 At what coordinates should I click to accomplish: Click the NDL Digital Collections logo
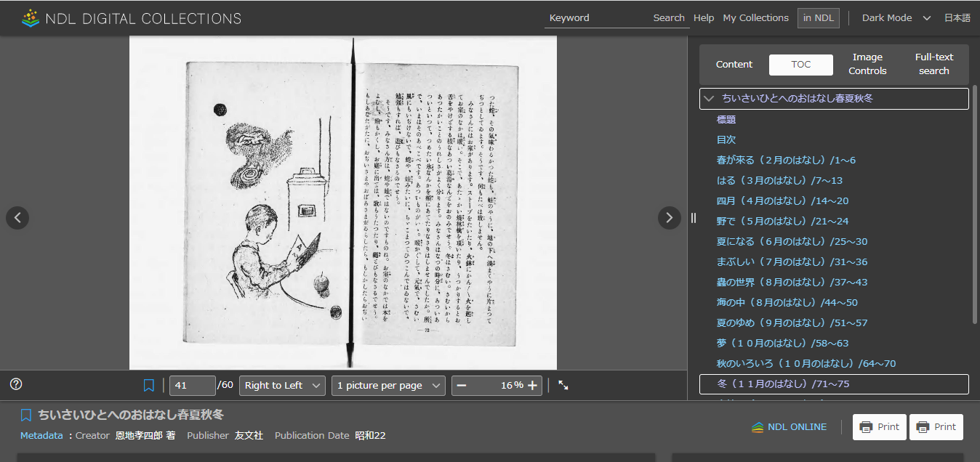pyautogui.click(x=131, y=17)
